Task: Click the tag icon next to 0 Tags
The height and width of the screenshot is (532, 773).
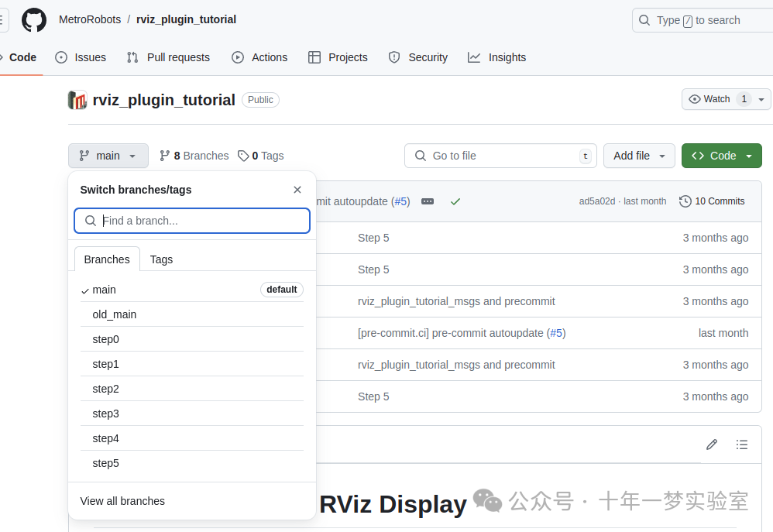Action: coord(243,156)
